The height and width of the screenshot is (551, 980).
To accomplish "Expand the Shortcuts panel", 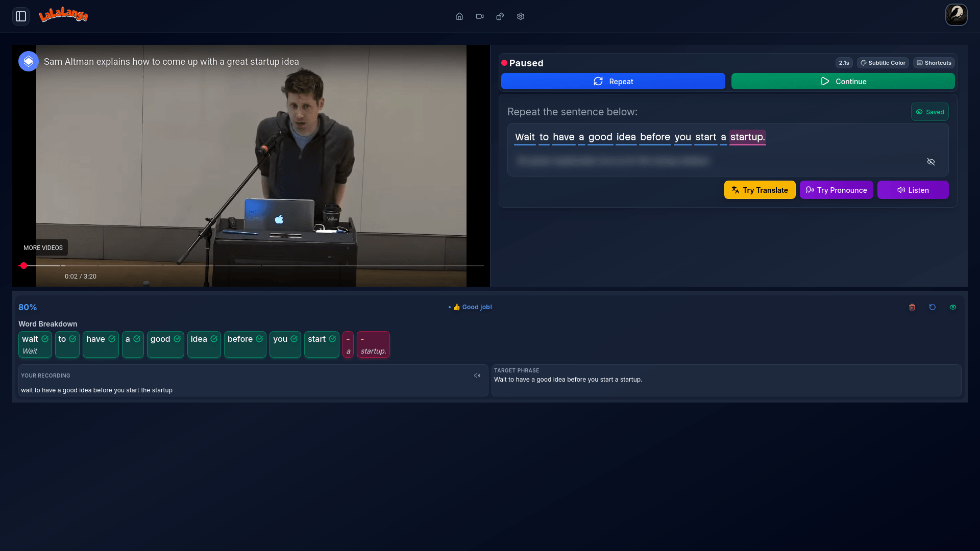I will coord(934,62).
